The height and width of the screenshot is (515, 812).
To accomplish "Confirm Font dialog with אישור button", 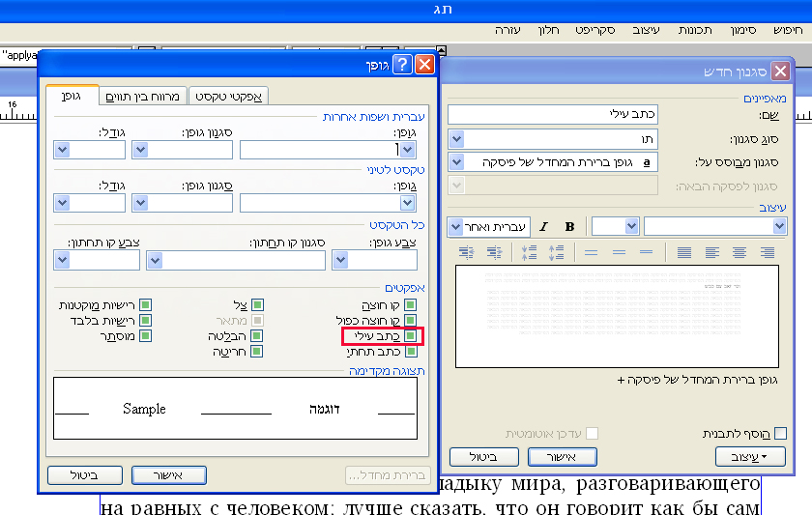I will coord(169,475).
